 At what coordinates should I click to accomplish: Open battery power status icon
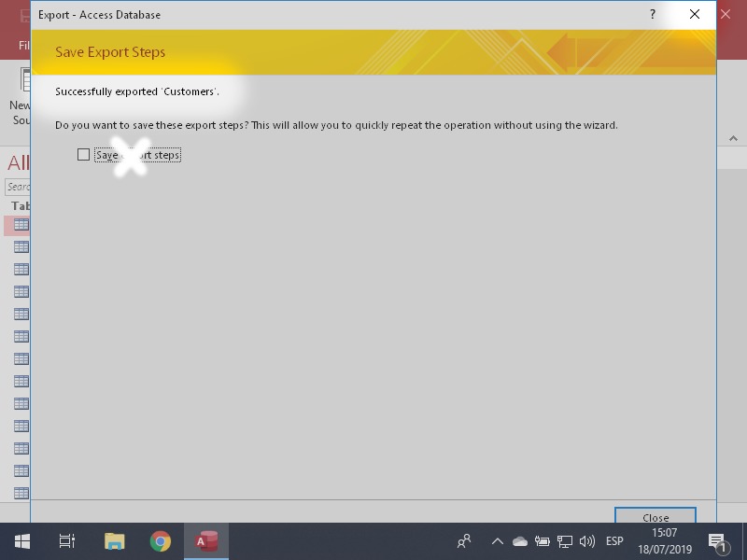pos(543,541)
